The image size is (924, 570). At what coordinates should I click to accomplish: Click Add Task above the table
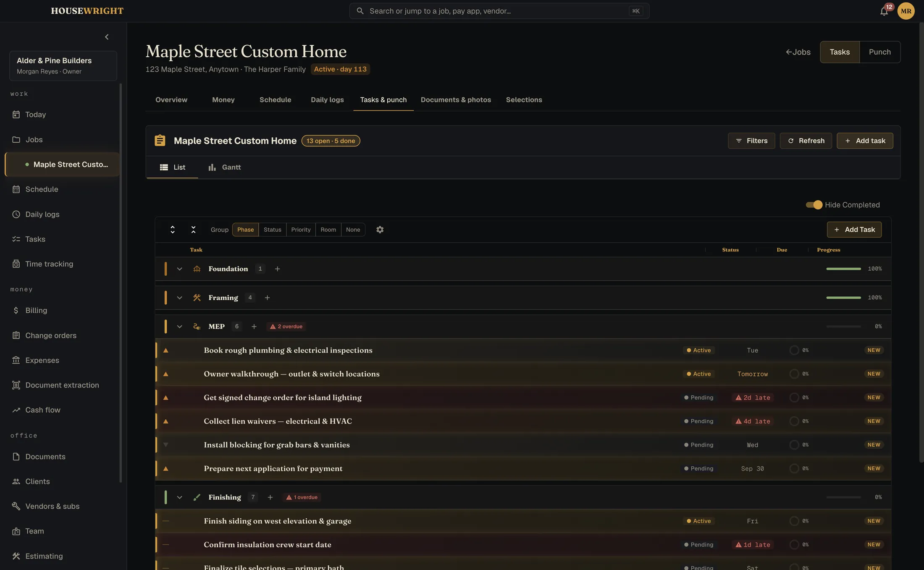[x=854, y=230]
